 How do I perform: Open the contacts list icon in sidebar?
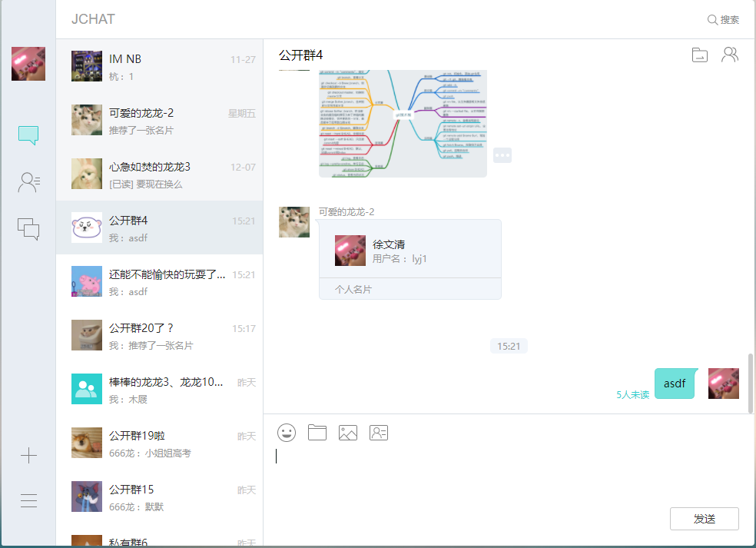(29, 182)
